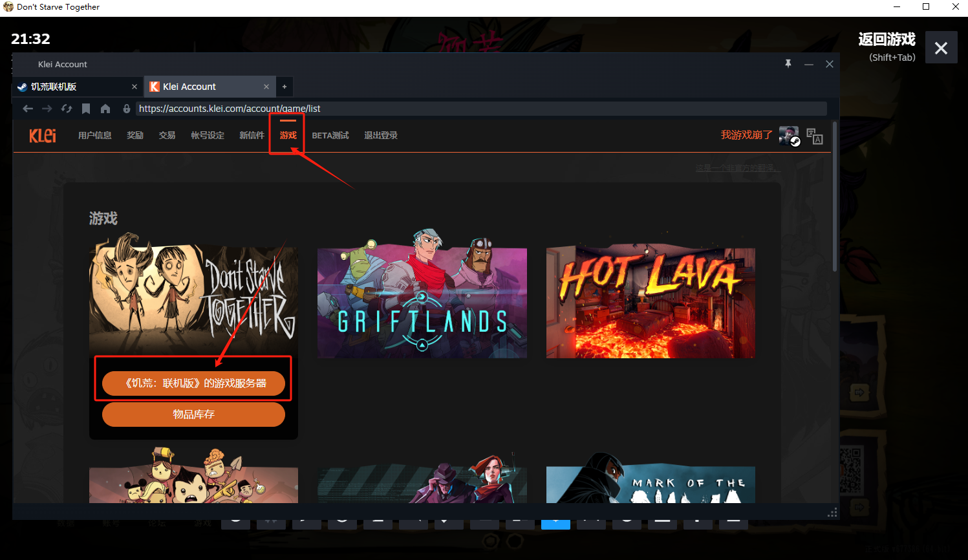Select the Hot Lava game thumbnail
Viewport: 968px width, 560px height.
(x=651, y=301)
